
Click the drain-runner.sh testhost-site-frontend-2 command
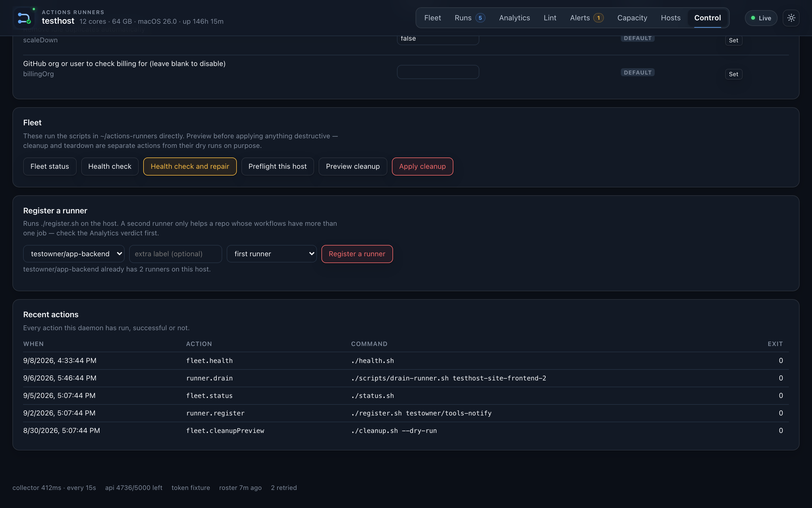[x=449, y=378]
